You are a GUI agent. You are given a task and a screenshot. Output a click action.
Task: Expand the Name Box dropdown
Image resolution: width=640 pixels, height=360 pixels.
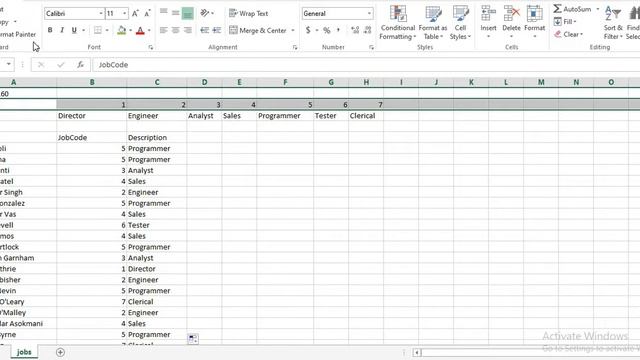coord(9,64)
